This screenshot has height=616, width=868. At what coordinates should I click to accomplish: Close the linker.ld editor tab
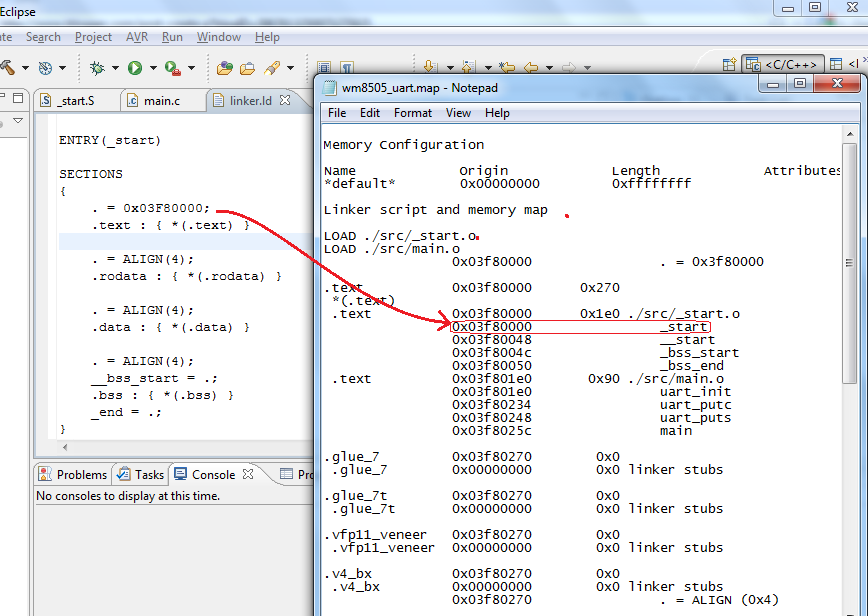284,99
